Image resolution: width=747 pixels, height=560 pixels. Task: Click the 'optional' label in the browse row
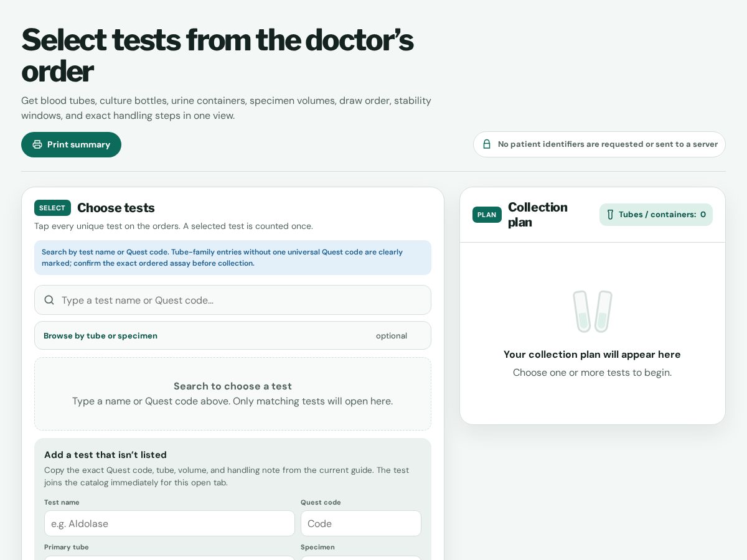coord(392,336)
